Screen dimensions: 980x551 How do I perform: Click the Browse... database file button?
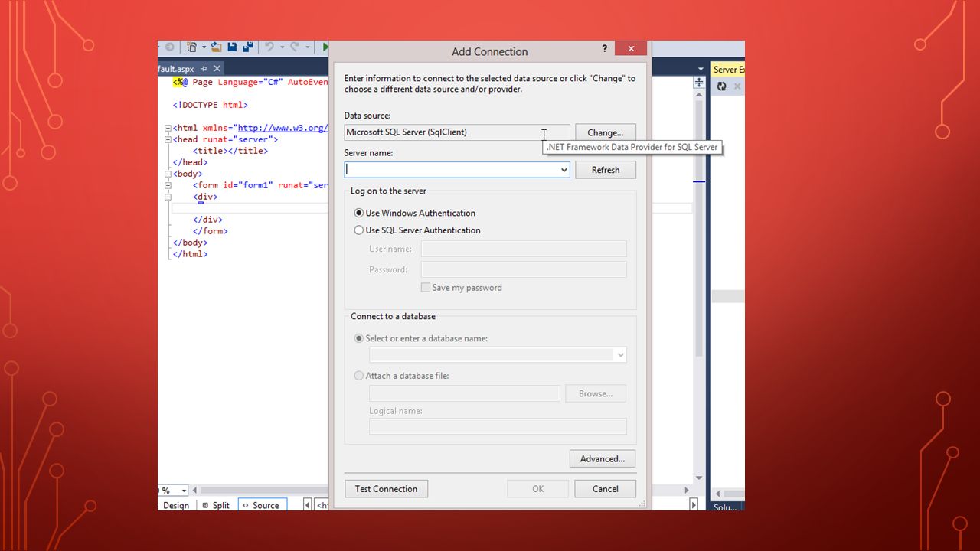click(x=596, y=393)
